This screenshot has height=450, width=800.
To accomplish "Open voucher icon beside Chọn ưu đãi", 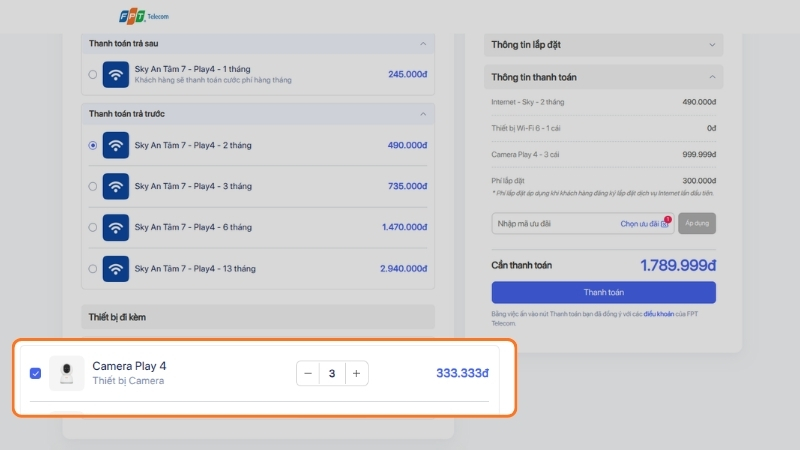I will [664, 223].
